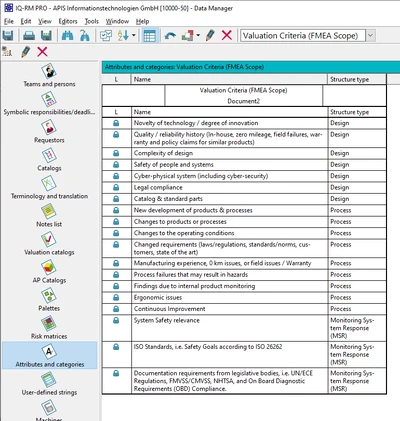Viewport: 400px width, 421px height.
Task: Open AP Catalogs in sidebar
Action: pos(49,272)
